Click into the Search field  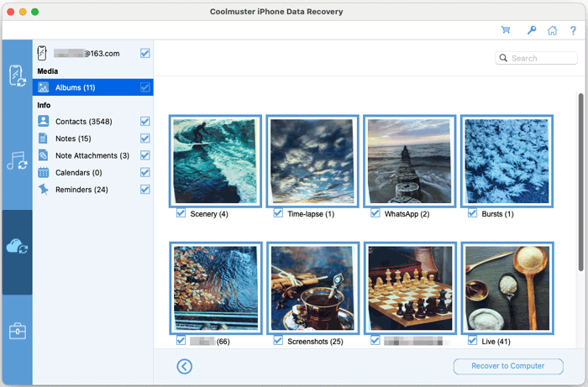pyautogui.click(x=536, y=58)
